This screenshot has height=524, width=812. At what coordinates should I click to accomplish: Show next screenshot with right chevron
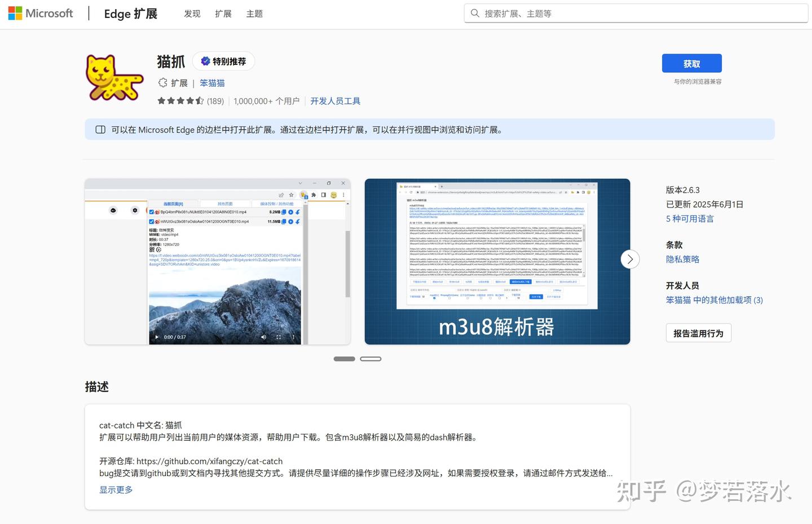click(630, 259)
